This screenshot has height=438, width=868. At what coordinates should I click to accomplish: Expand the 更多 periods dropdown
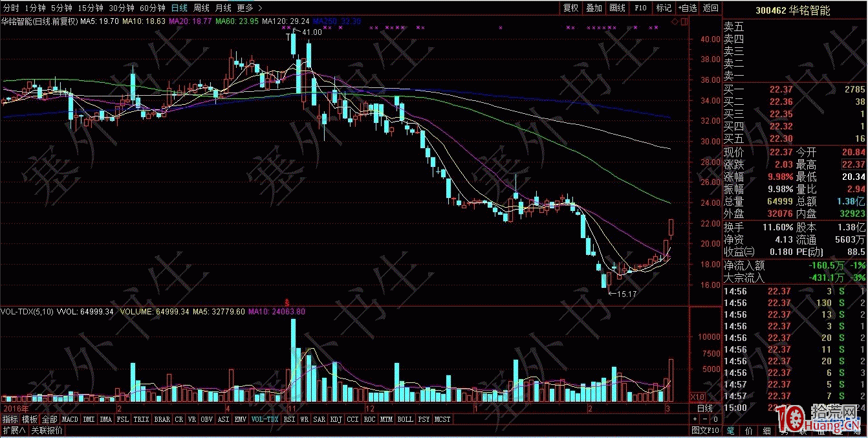pyautogui.click(x=249, y=8)
